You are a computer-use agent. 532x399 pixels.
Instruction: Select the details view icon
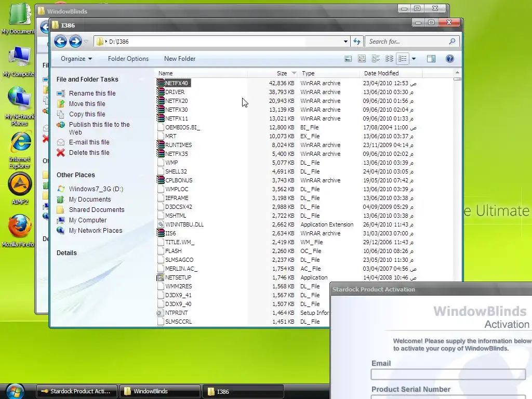(403, 59)
